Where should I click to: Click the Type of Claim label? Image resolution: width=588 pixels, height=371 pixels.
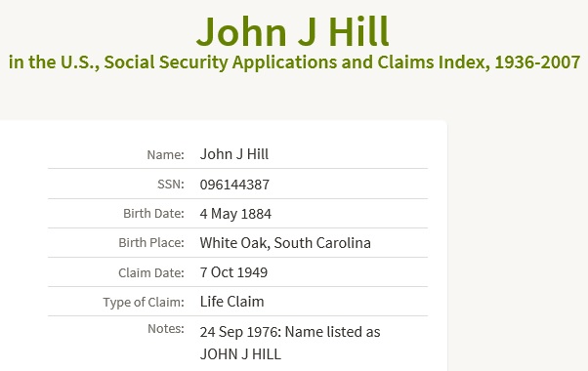click(144, 302)
